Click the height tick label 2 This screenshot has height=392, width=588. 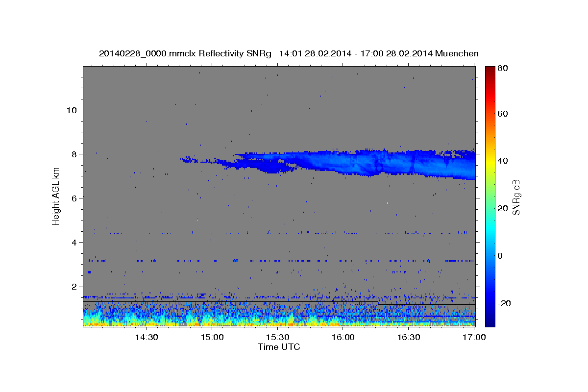[74, 287]
